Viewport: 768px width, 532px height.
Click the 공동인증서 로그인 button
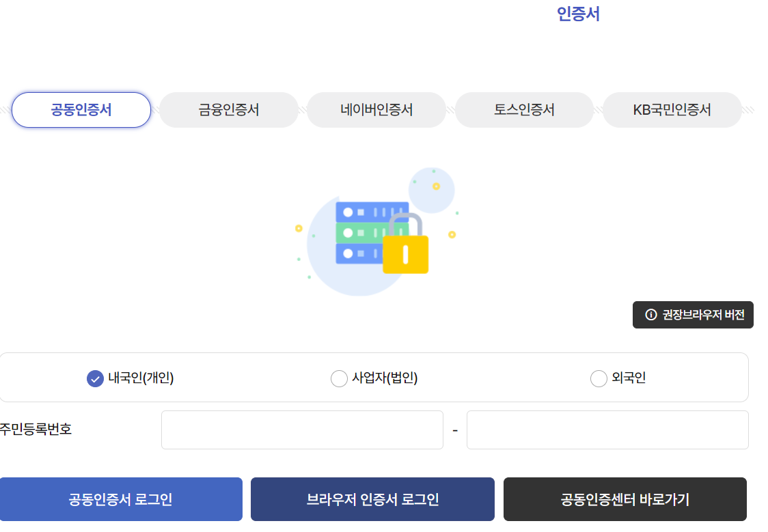[121, 499]
